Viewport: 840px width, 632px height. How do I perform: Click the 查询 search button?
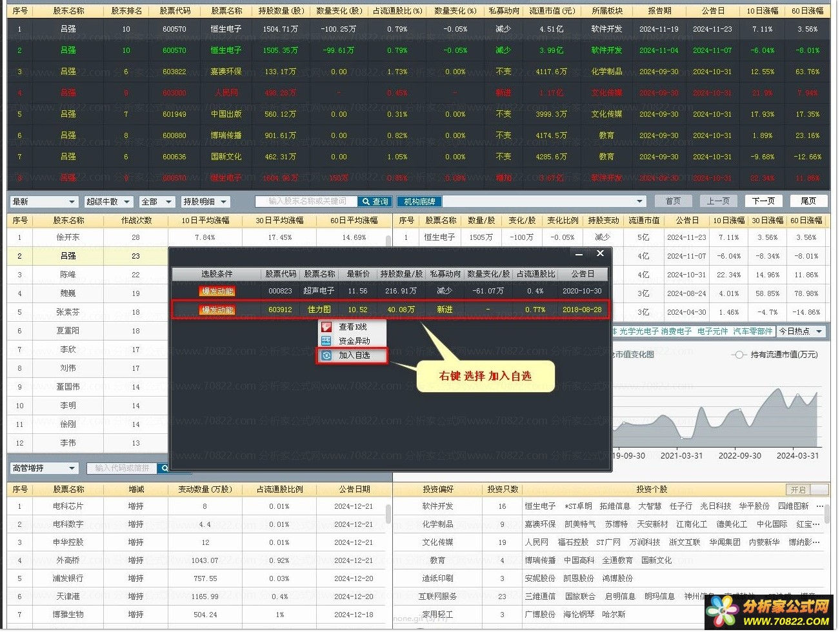coord(375,202)
